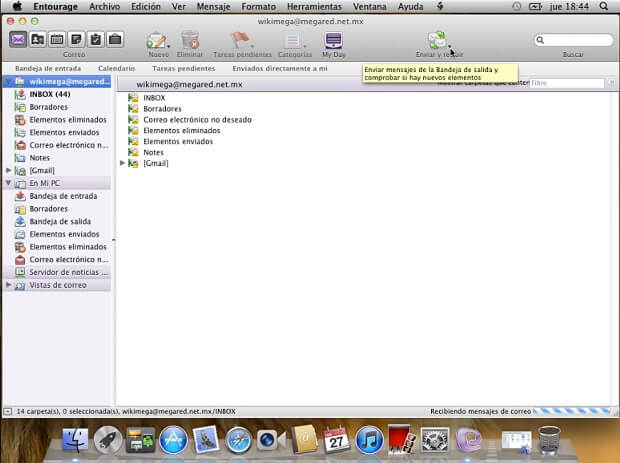The width and height of the screenshot is (620, 463).
Task: Click the Categorías toolbar icon
Action: coord(293,40)
